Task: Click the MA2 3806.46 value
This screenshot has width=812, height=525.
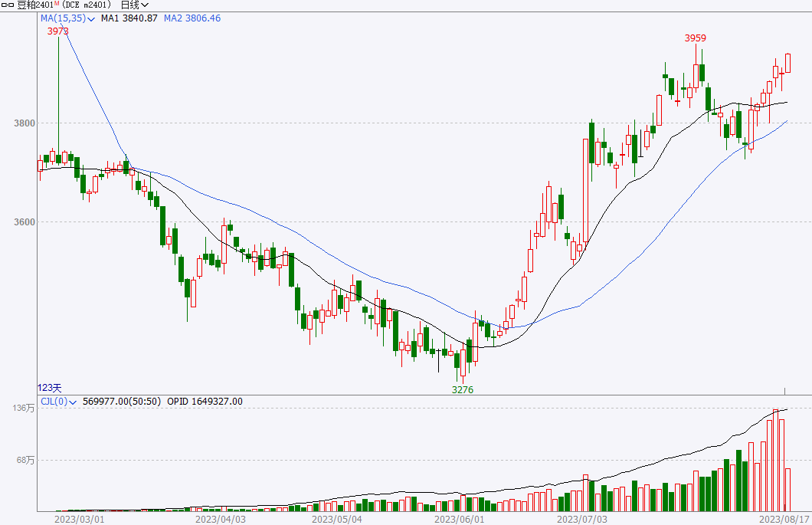Action: point(192,18)
